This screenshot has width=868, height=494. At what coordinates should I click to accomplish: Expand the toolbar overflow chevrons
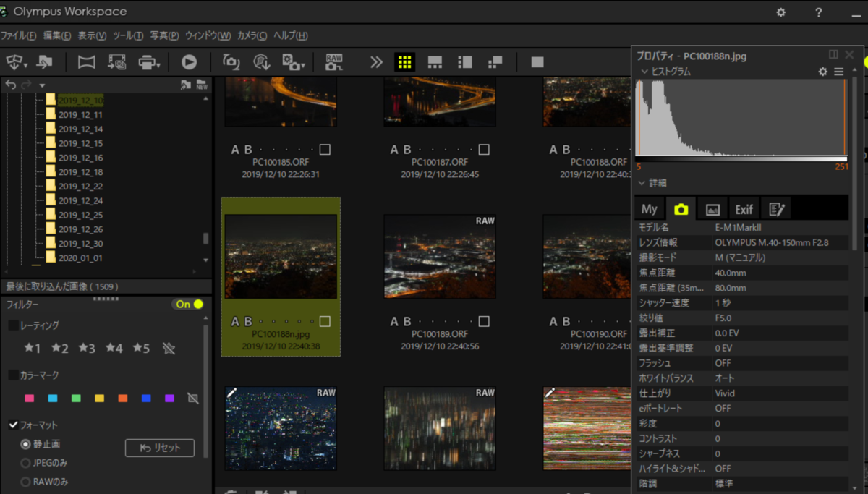pos(376,62)
